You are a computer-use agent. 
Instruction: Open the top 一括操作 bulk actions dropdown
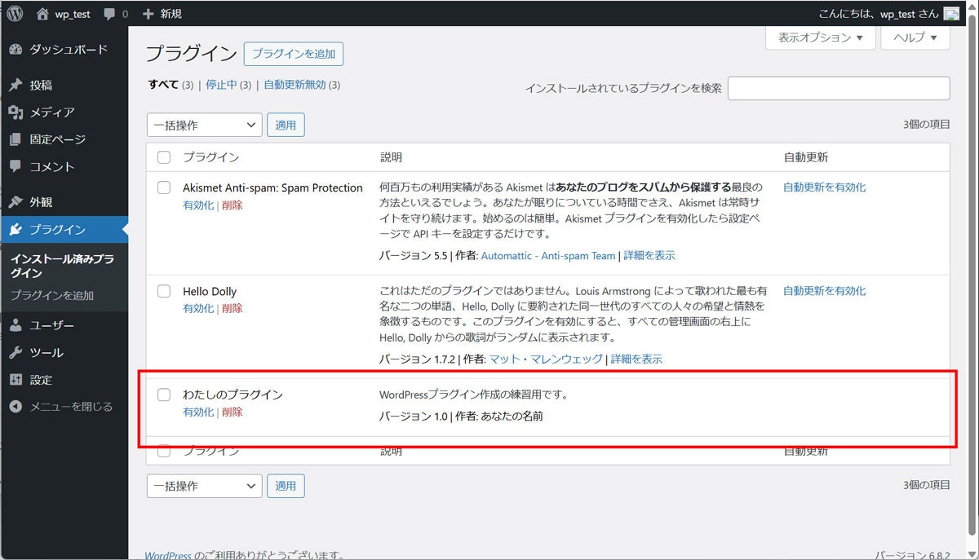coord(205,125)
